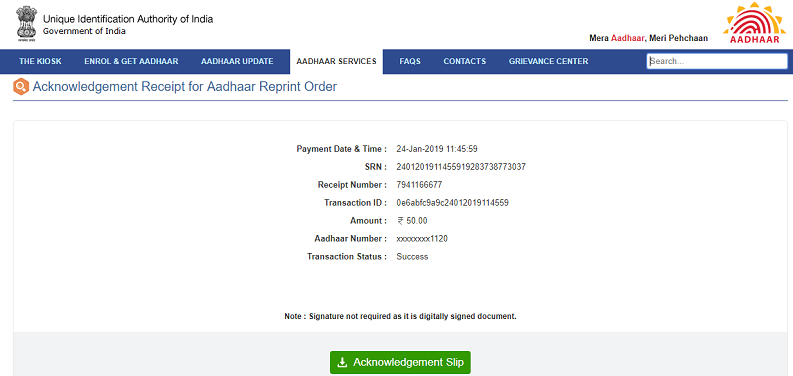The height and width of the screenshot is (376, 793).
Task: Click the Transaction Status label
Action: [x=347, y=257]
